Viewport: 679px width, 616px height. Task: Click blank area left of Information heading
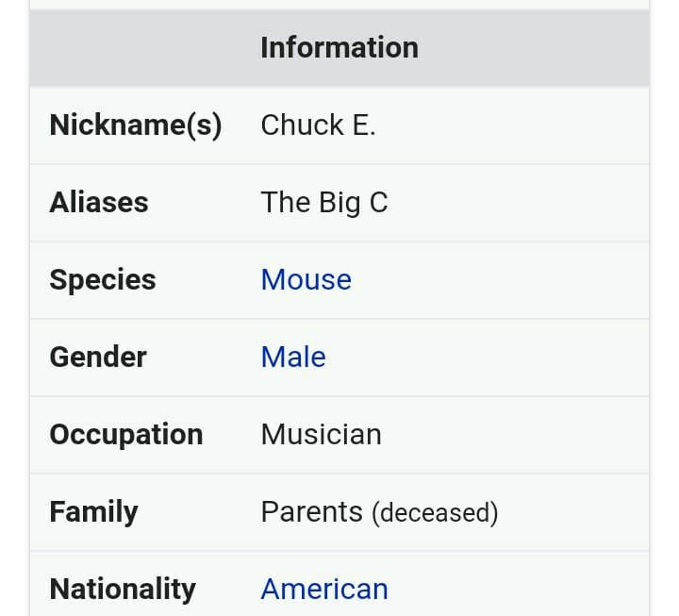click(145, 47)
